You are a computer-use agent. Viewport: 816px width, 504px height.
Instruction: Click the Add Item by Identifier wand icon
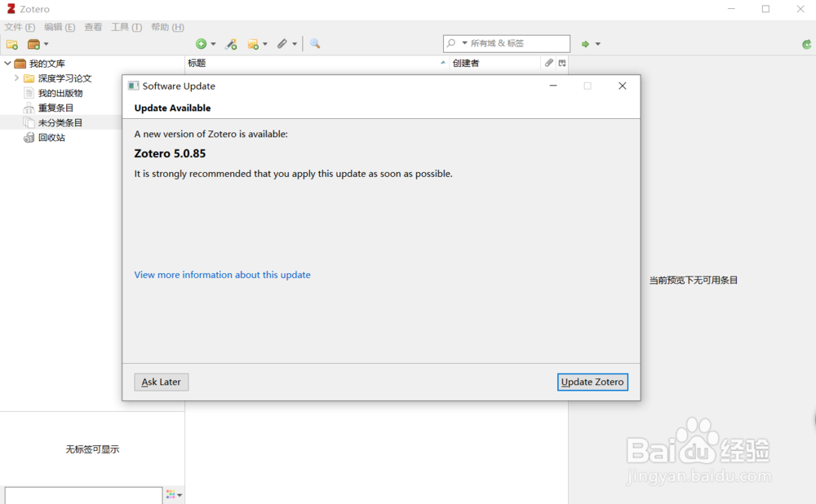[x=231, y=44]
